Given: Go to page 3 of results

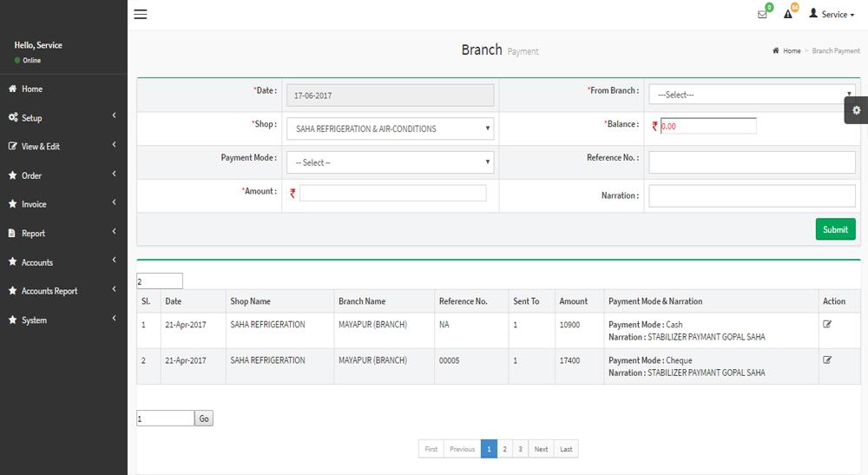Looking at the screenshot, I should pyautogui.click(x=520, y=449).
